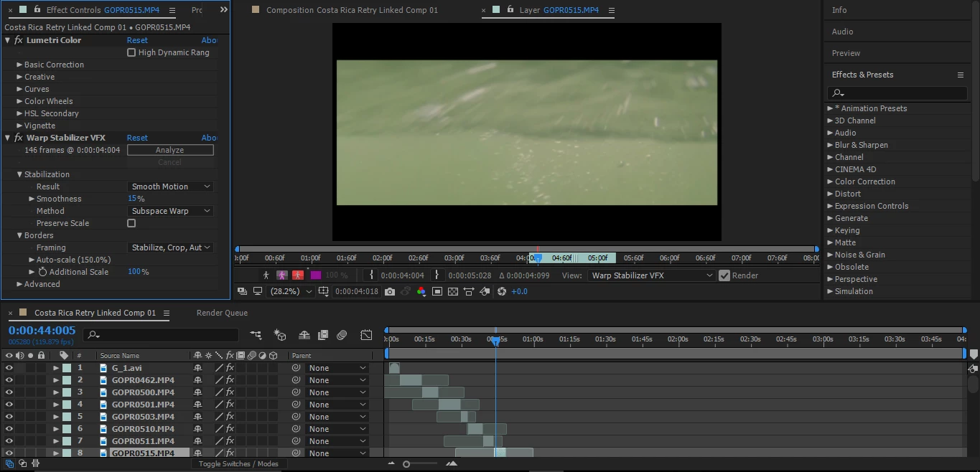
Task: Hide the G_1.avi layer via eye icon
Action: (x=9, y=368)
